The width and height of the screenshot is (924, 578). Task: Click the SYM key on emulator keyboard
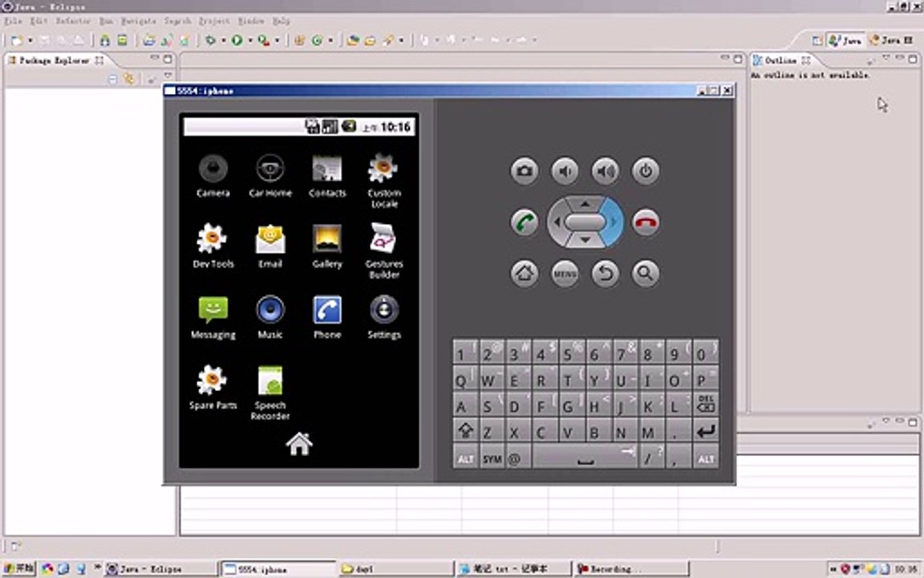coord(492,458)
